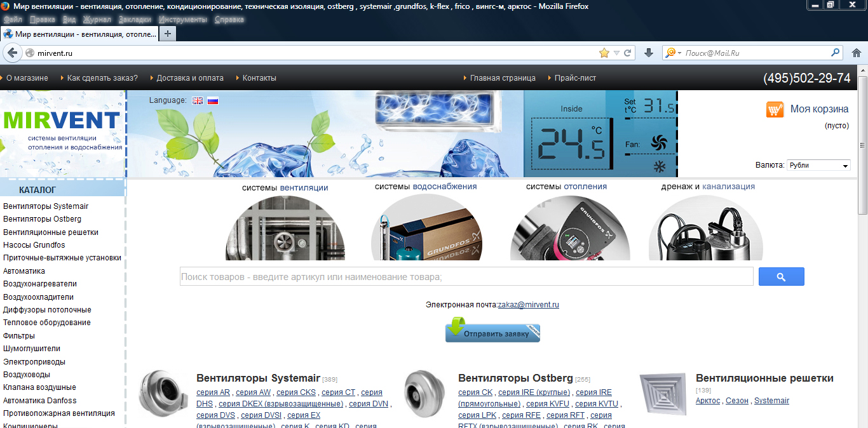
Task: Open Моя корзина link
Action: pos(820,109)
